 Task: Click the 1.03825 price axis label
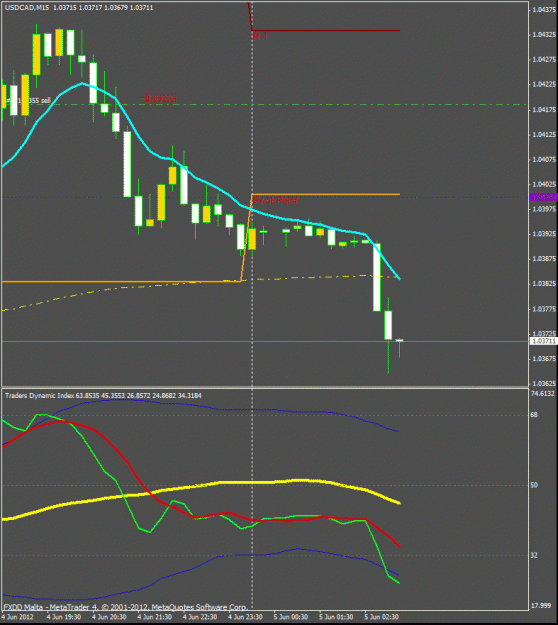(x=544, y=284)
